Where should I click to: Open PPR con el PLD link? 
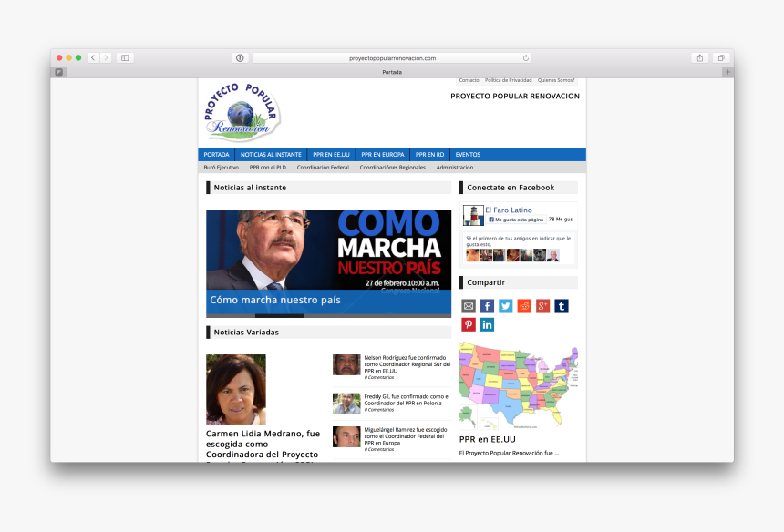[268, 168]
